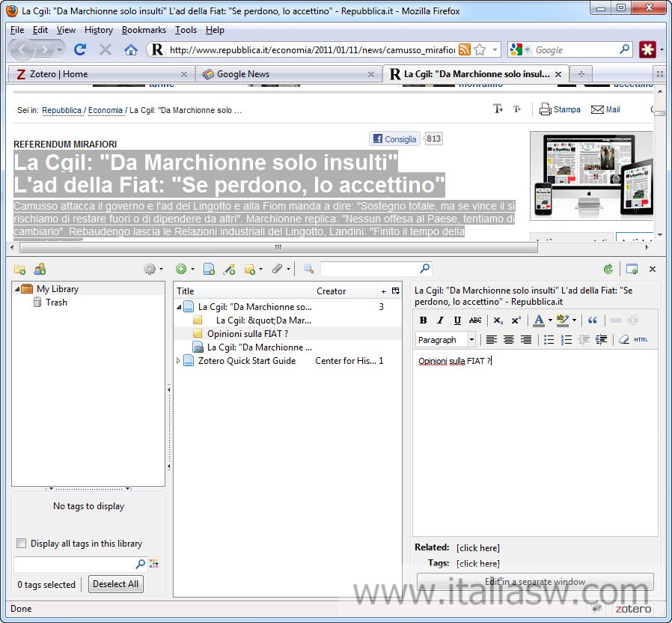Expand the Zotero Quick Start Guide item

[x=178, y=361]
